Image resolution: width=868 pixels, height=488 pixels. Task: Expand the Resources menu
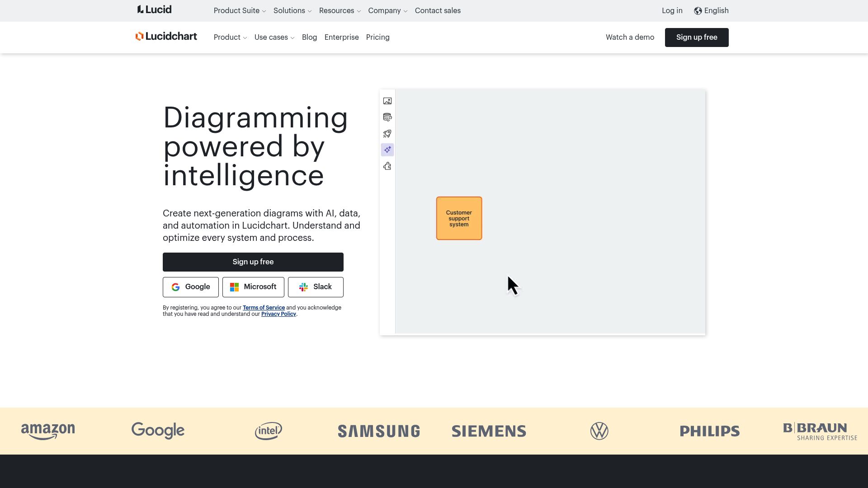[x=340, y=10]
